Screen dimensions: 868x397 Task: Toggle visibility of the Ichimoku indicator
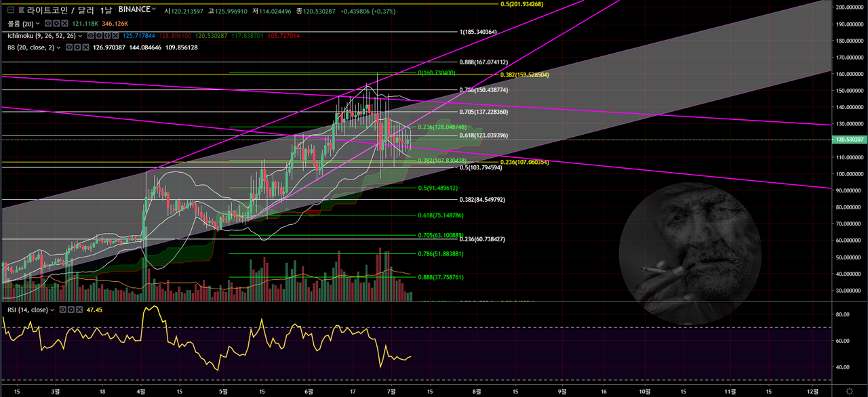click(91, 36)
